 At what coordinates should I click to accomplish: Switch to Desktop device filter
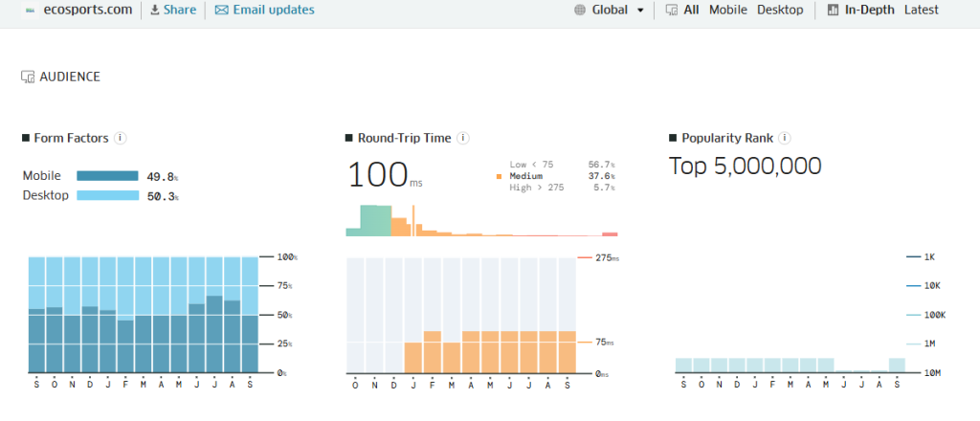pos(780,11)
